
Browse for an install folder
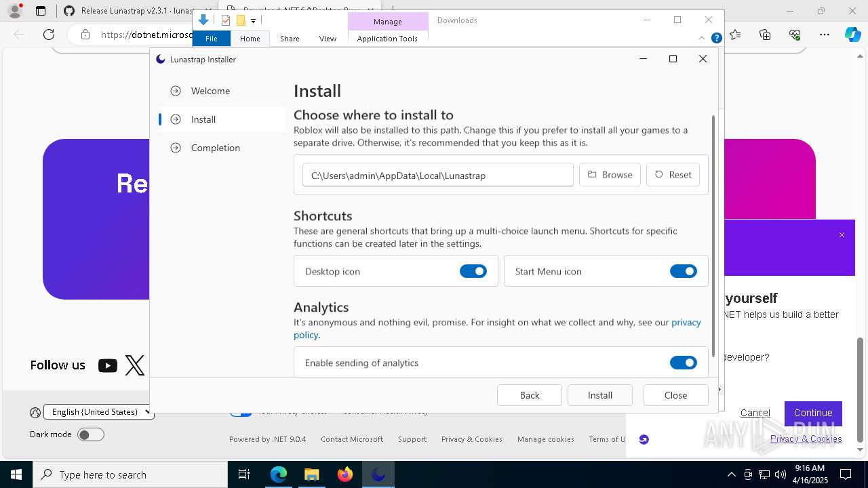pyautogui.click(x=610, y=175)
